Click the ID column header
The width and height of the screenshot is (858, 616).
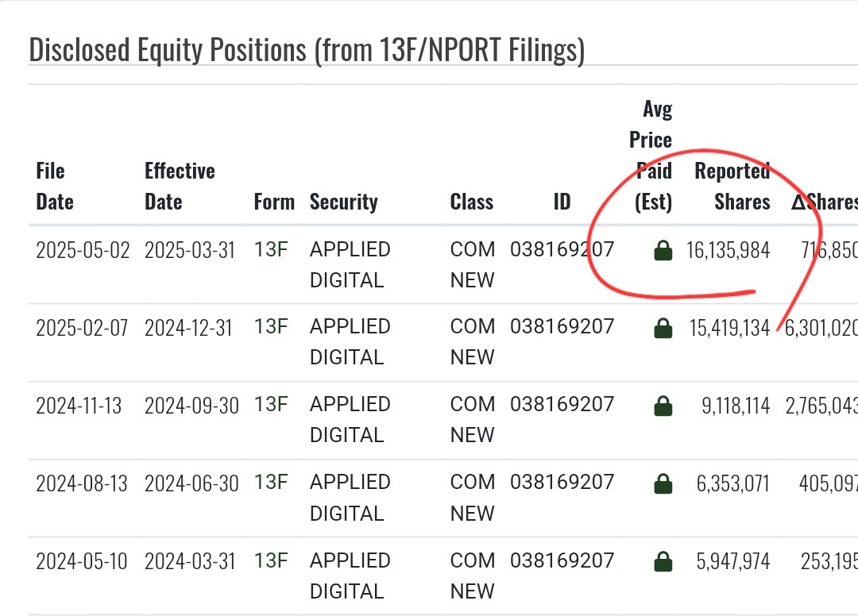coord(562,202)
